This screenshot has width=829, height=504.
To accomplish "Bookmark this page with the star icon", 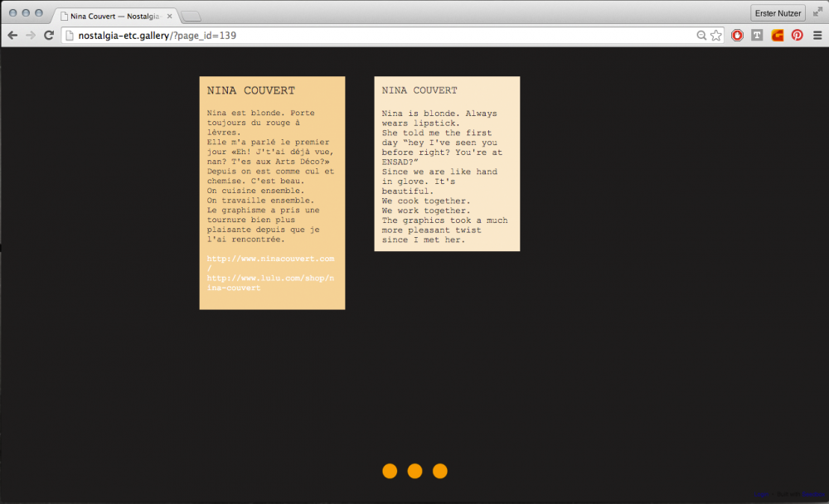I will tap(716, 35).
